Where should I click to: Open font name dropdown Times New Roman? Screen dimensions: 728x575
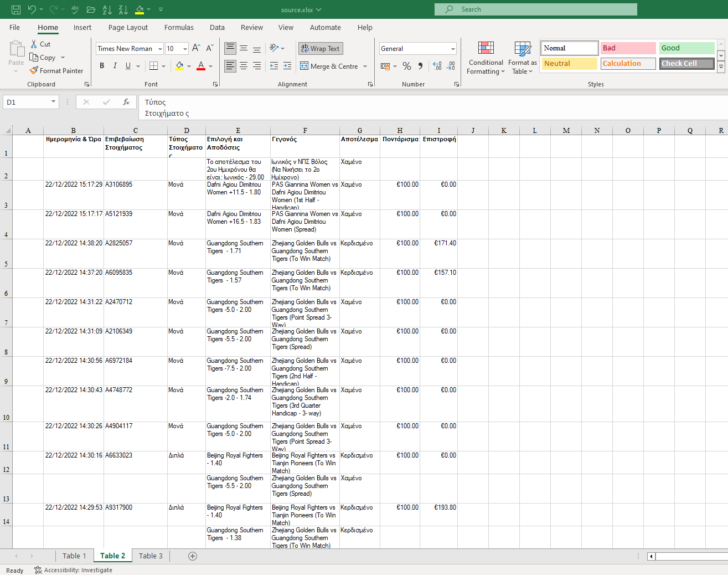click(x=160, y=49)
